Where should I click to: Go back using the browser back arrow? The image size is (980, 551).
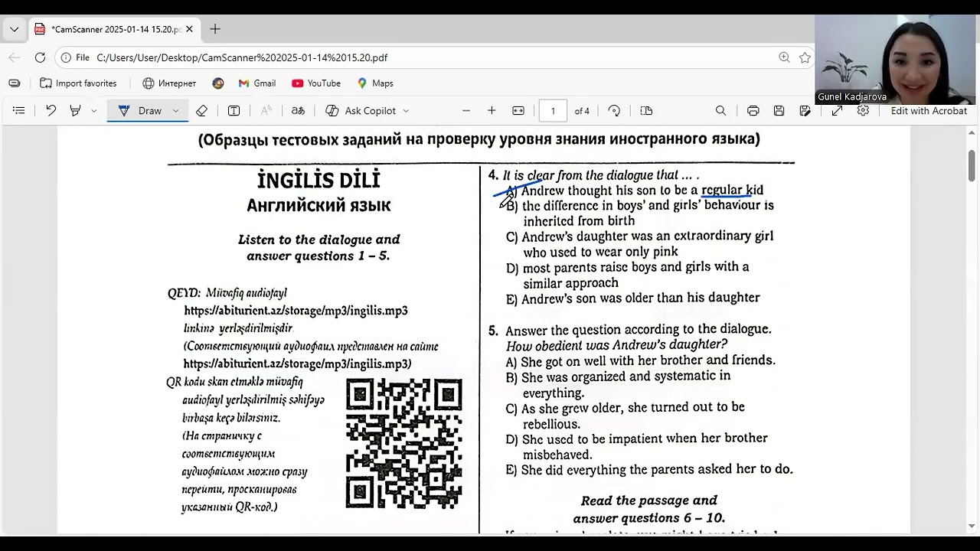(15, 57)
